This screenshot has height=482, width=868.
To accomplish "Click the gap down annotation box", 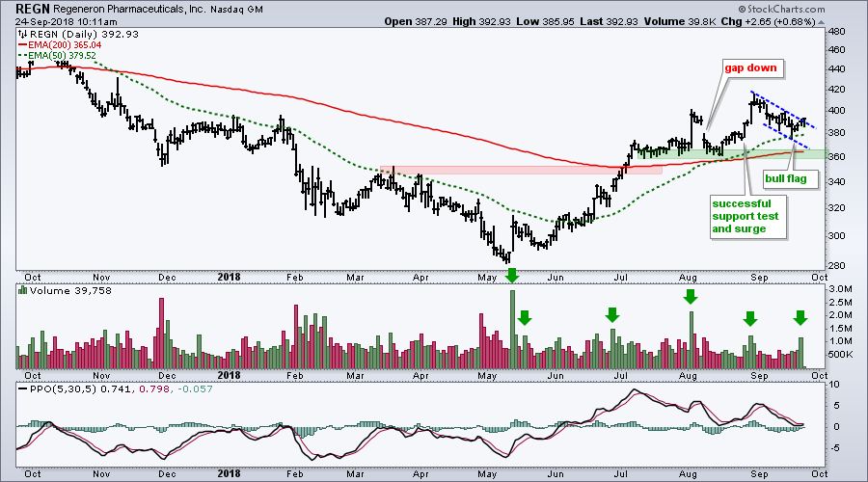I will [x=751, y=68].
